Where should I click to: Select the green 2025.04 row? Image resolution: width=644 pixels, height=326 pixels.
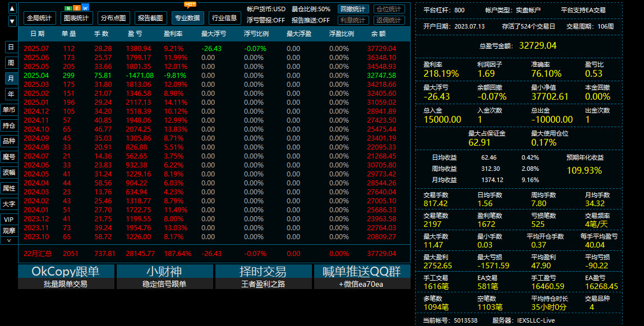click(x=214, y=76)
